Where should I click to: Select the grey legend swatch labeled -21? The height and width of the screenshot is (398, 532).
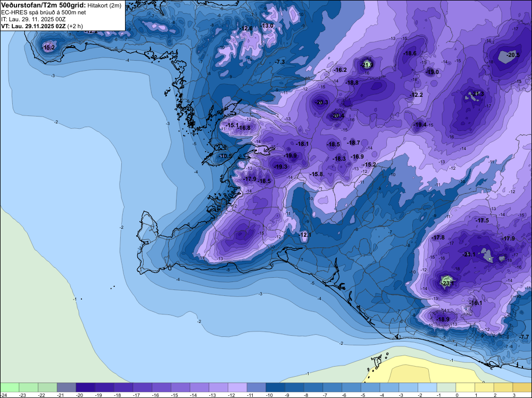(x=66, y=387)
